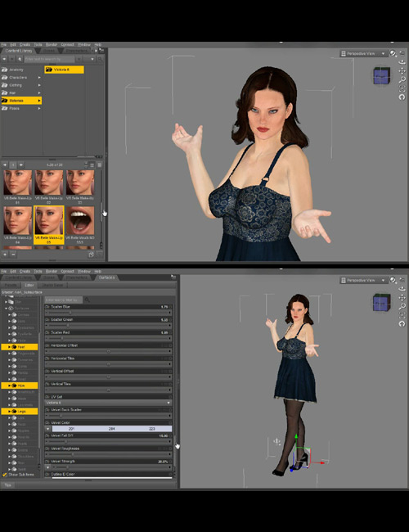409x532 pixels.
Task: Select the Legs surface in the tree
Action: tap(21, 411)
